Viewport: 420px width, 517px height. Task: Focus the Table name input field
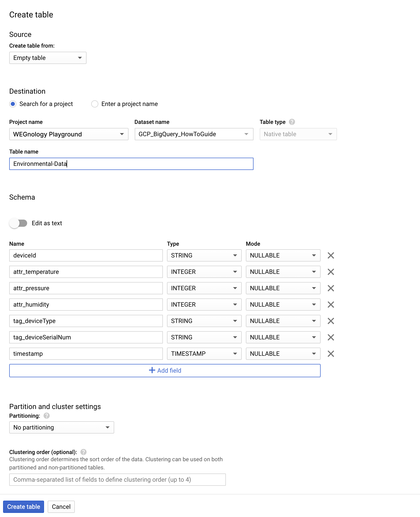[x=131, y=164]
